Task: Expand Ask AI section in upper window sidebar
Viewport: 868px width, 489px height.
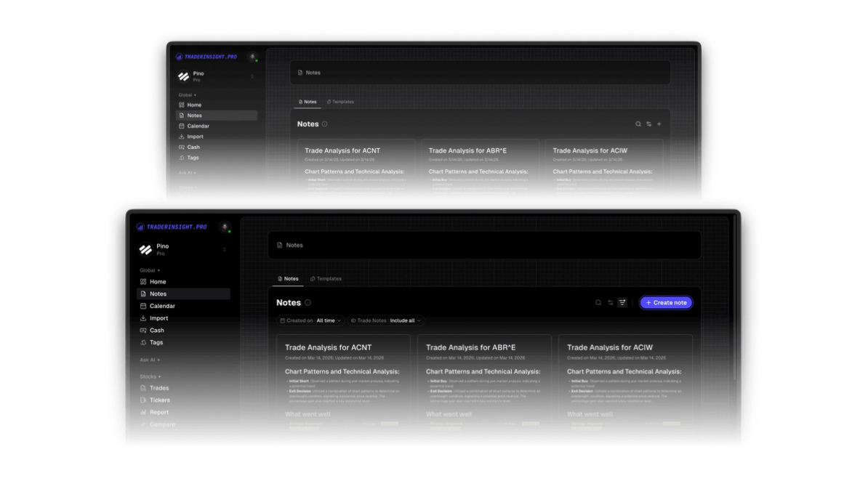Action: [x=187, y=173]
